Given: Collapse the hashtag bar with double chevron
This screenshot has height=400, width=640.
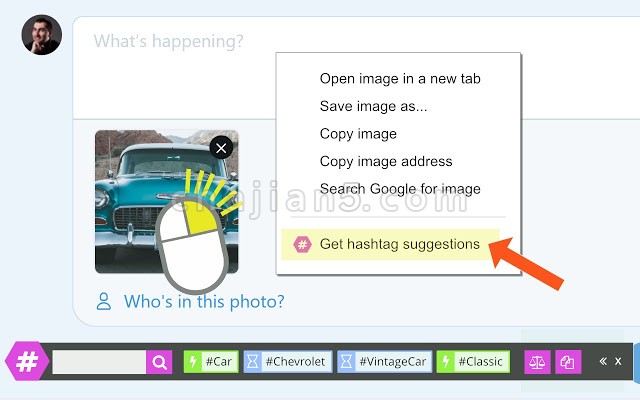Looking at the screenshot, I should pos(603,361).
